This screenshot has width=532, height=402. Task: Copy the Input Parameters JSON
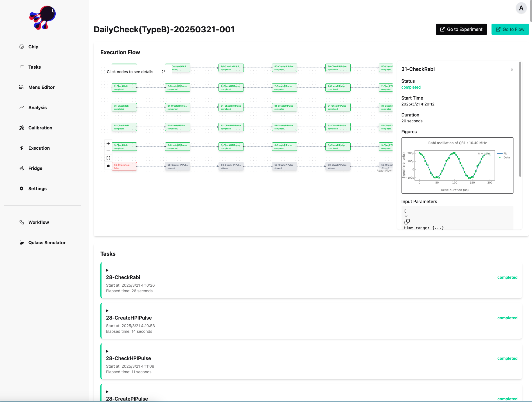pos(407,222)
